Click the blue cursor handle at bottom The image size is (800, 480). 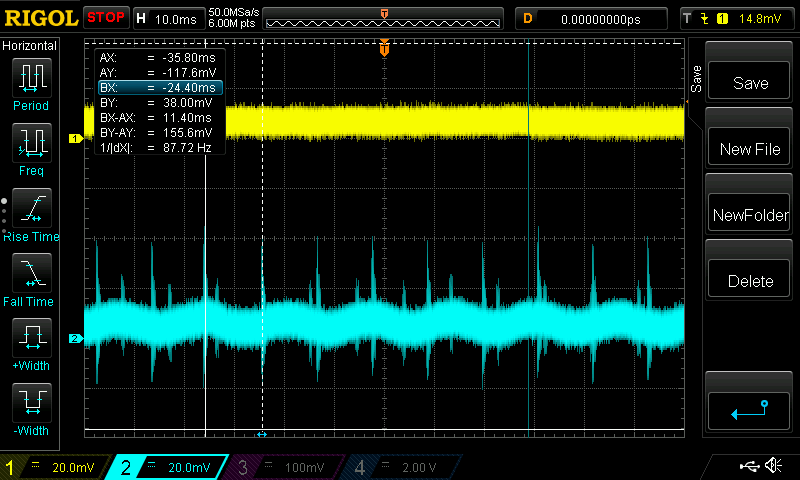click(262, 434)
